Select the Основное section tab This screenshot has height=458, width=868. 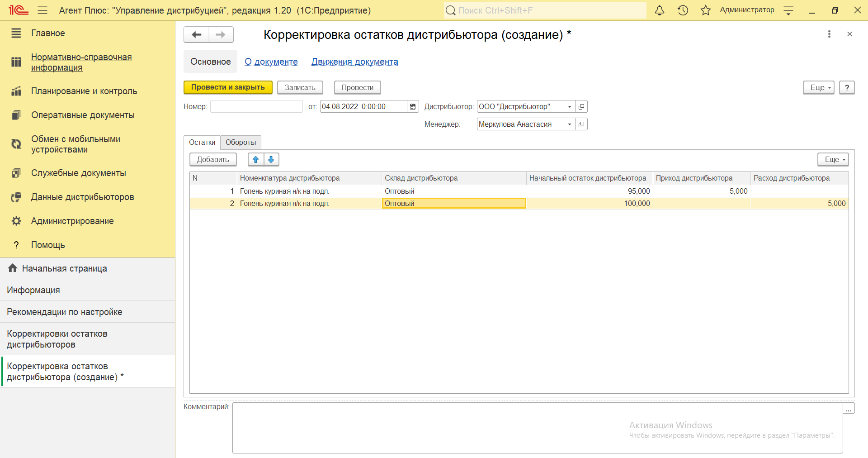pos(211,62)
